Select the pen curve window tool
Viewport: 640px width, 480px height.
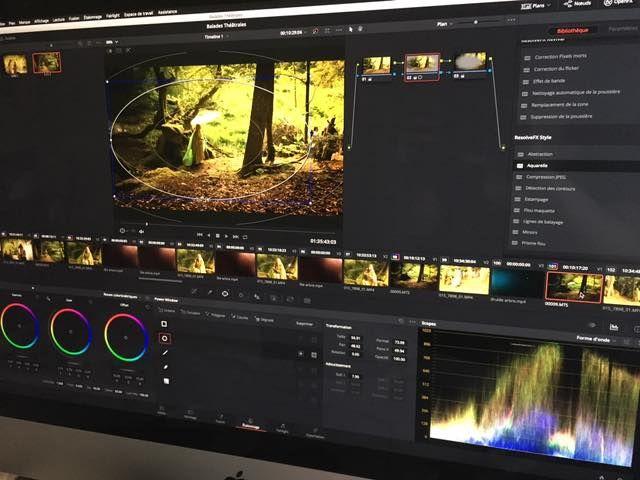point(165,353)
